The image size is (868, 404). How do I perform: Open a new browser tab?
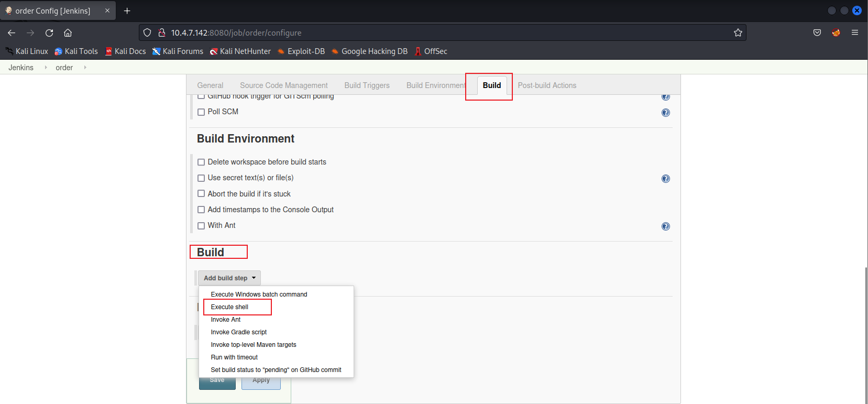(x=127, y=10)
